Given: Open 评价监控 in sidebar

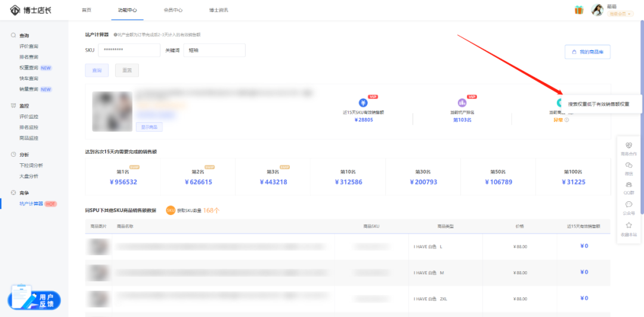Looking at the screenshot, I should pyautogui.click(x=29, y=117).
